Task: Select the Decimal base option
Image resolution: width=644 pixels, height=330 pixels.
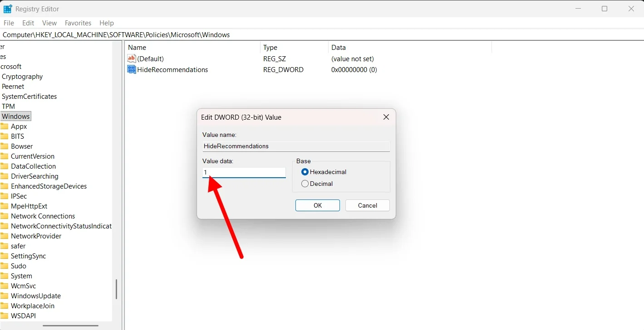Action: coord(305,184)
